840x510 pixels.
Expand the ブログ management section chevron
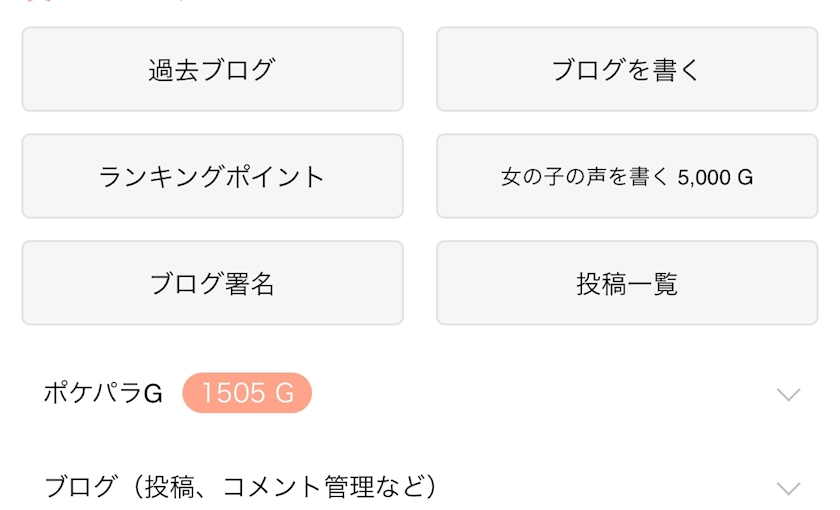click(x=788, y=488)
